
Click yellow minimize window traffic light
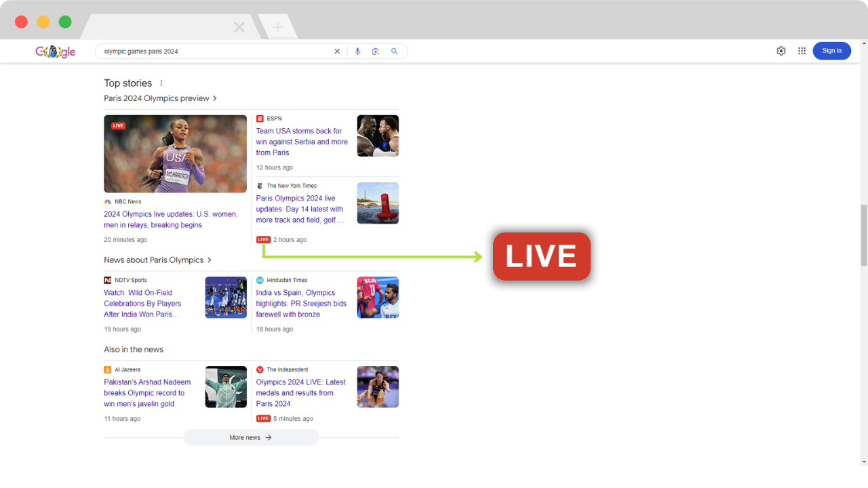(x=43, y=22)
